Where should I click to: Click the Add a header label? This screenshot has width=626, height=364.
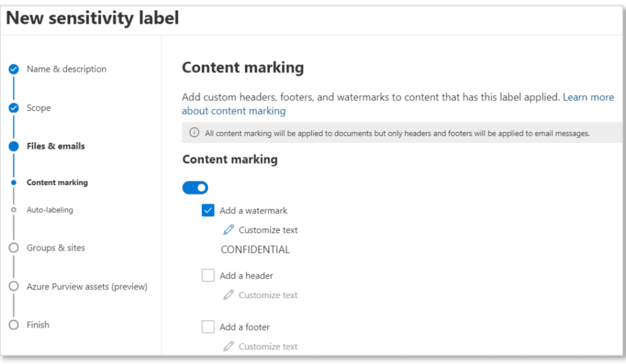[x=246, y=276]
